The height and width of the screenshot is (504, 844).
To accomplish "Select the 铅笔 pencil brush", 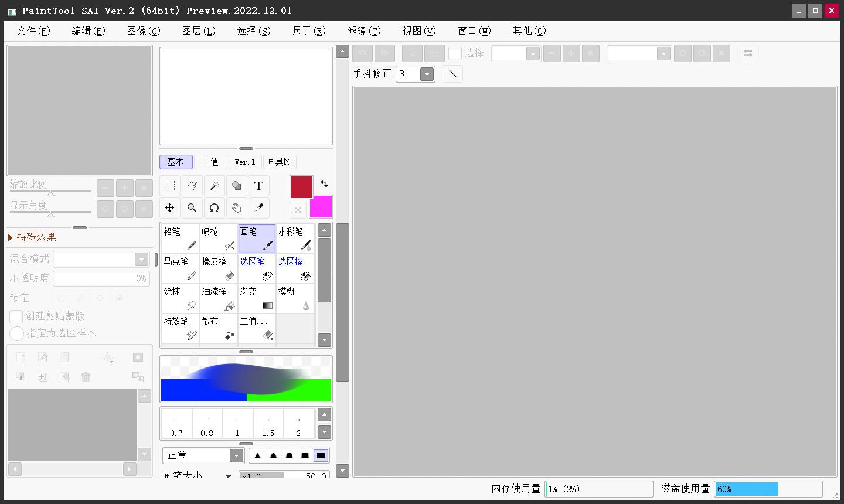I will point(181,239).
